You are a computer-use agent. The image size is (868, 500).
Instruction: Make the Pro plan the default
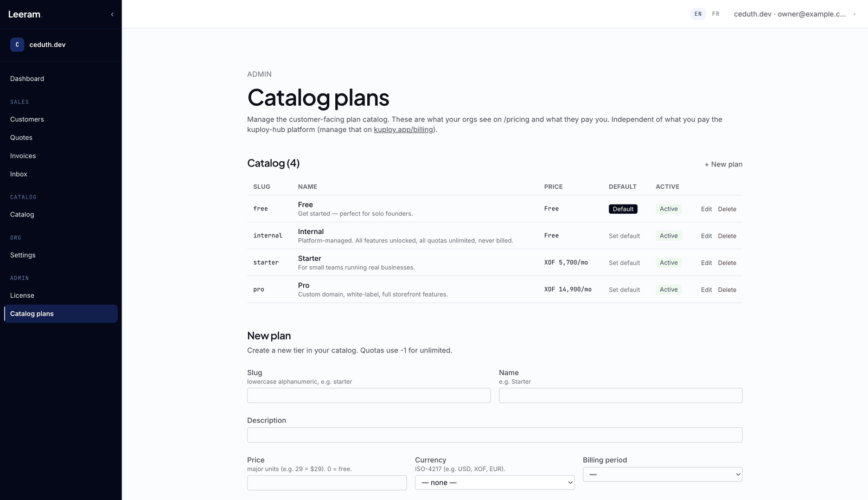tap(624, 290)
